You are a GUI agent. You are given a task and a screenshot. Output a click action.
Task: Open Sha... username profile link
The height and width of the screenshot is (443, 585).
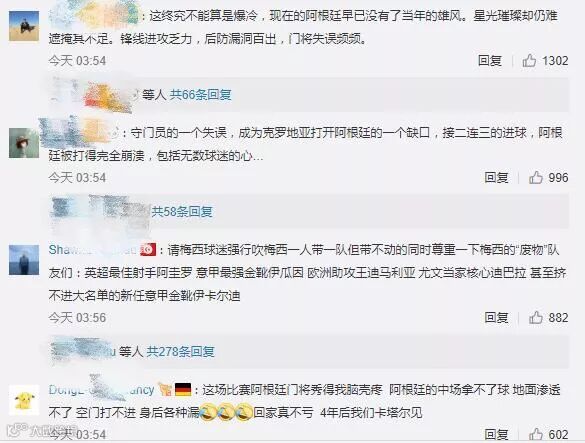(x=93, y=250)
